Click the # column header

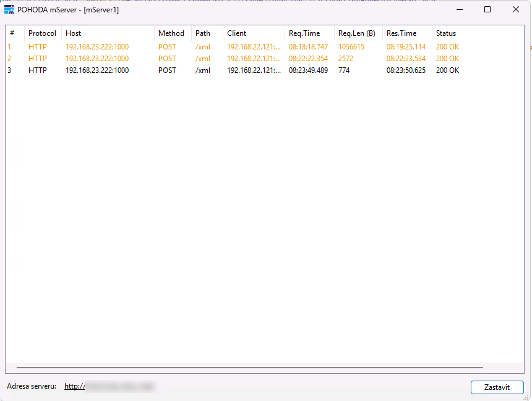tap(12, 33)
